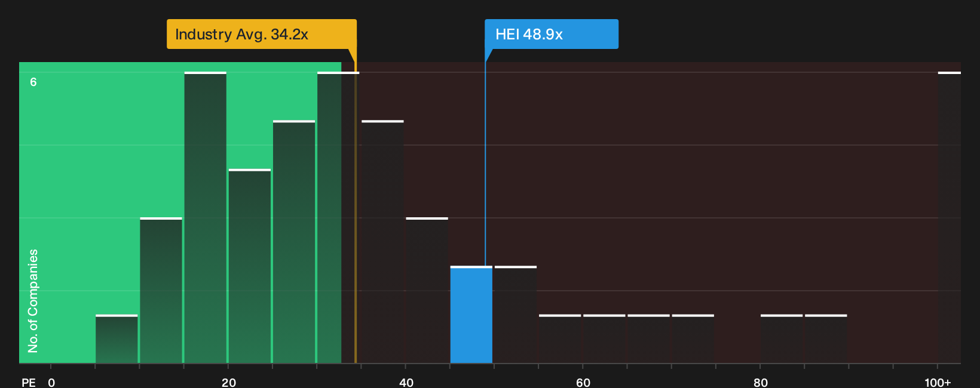Click the 70-75 PE histogram bar
This screenshot has height=388, width=980.
click(693, 339)
